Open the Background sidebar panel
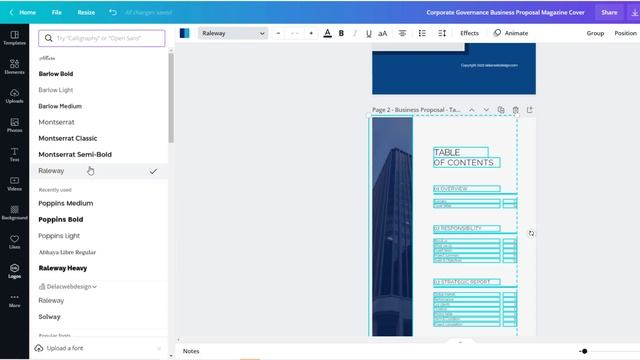 [14, 213]
